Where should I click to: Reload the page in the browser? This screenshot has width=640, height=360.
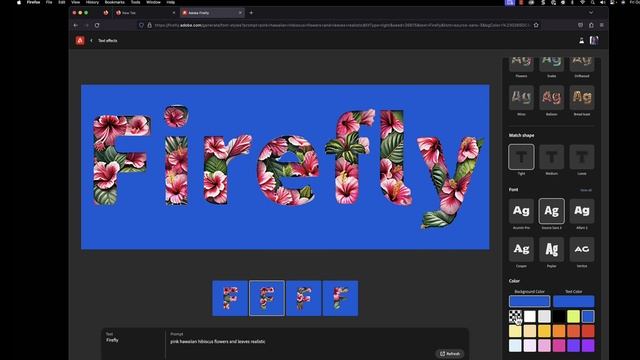tap(97, 25)
